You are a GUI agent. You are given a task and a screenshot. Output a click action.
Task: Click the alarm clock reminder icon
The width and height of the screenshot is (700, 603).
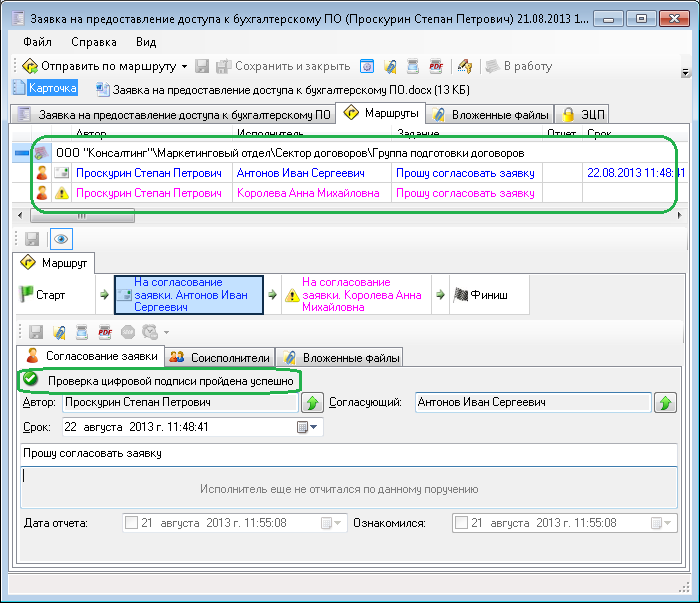150,332
